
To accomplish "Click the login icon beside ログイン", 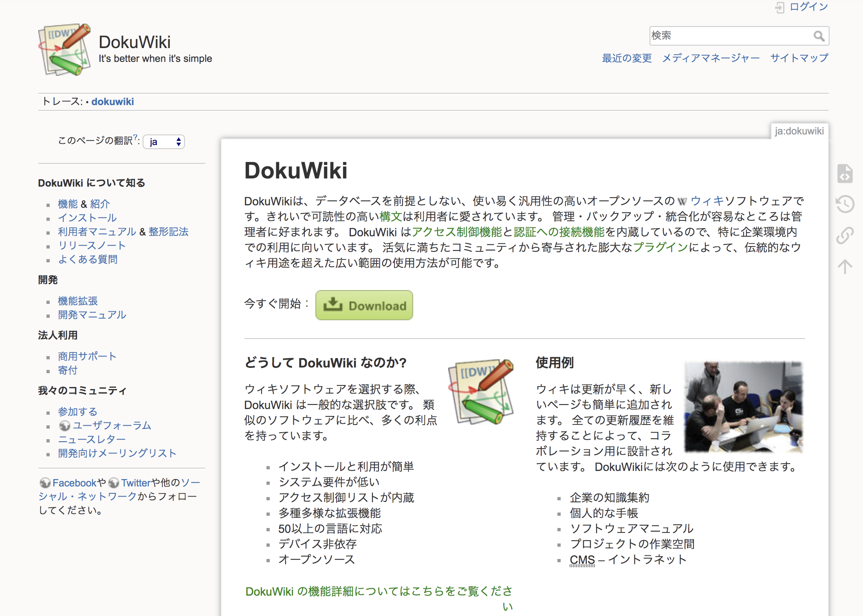I will [x=779, y=7].
